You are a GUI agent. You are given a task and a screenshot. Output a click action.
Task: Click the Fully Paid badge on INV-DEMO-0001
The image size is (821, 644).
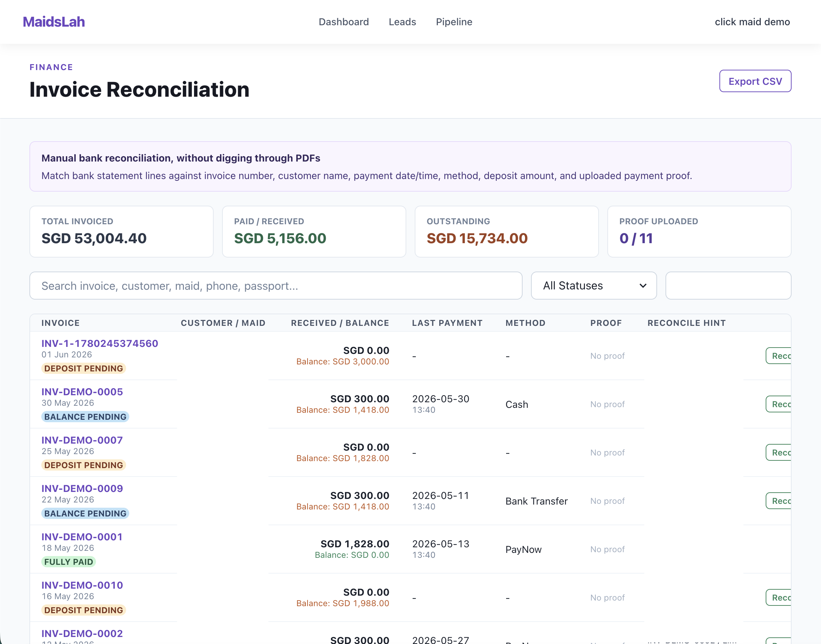pyautogui.click(x=69, y=562)
